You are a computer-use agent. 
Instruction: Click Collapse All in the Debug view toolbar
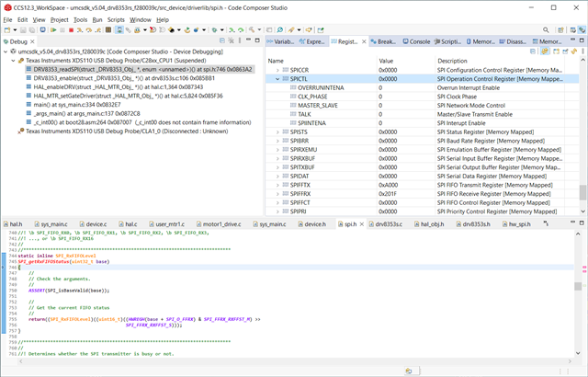222,40
